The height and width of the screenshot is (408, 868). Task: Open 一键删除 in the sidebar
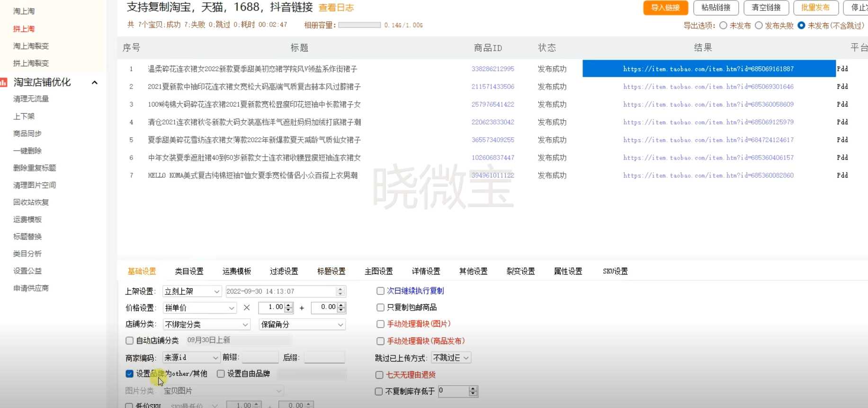pos(27,151)
